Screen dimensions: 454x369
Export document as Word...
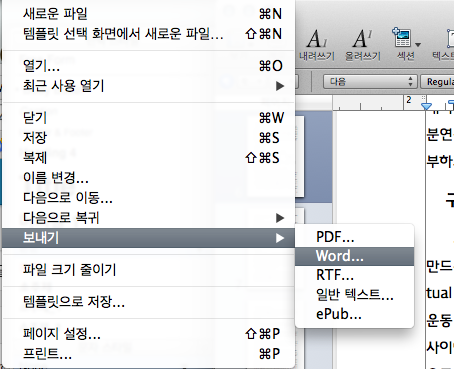[x=354, y=256]
